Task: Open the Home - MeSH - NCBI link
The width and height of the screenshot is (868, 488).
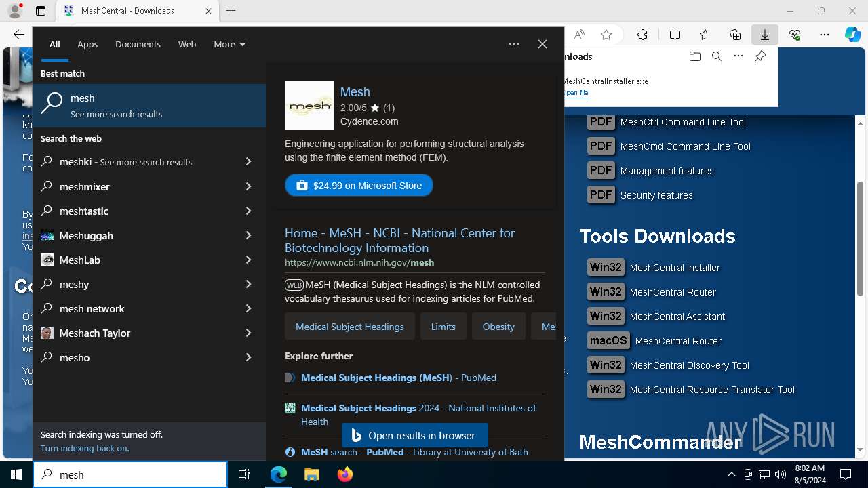Action: pos(399,240)
